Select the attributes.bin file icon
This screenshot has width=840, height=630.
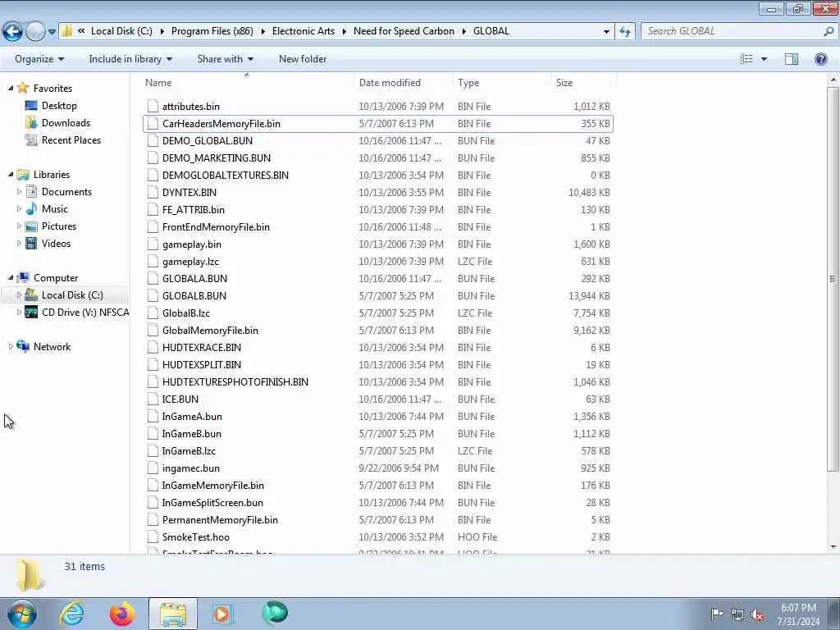tap(153, 106)
